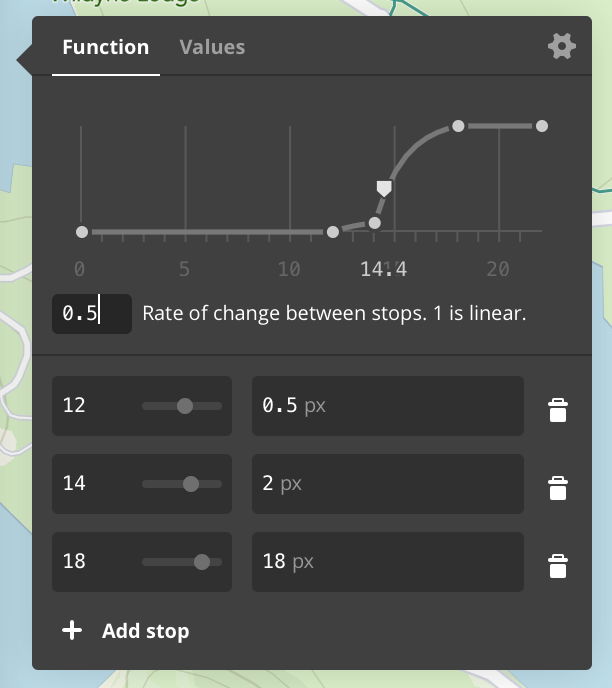Image resolution: width=612 pixels, height=688 pixels.
Task: Click the zoom slider for stop 14
Action: pos(190,484)
